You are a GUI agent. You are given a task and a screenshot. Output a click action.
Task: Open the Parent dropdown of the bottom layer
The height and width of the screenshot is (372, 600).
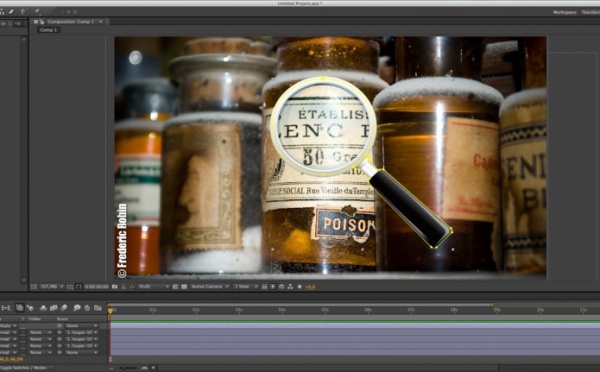pyautogui.click(x=81, y=352)
